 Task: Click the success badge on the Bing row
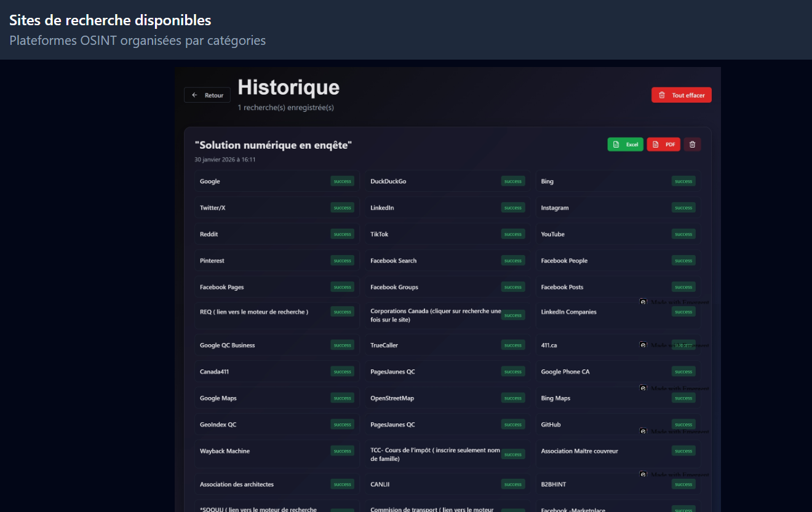coord(683,181)
